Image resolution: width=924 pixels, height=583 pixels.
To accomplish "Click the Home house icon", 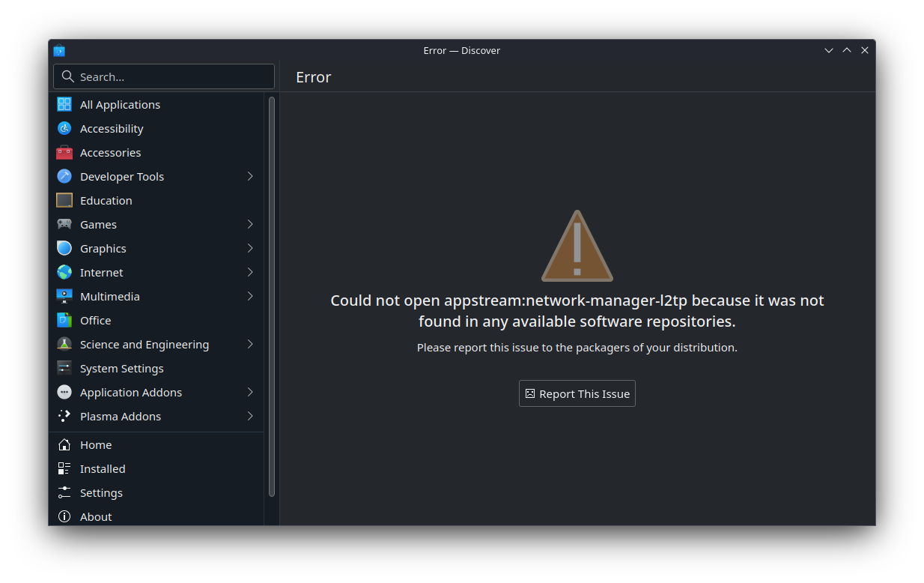I will coord(64,444).
